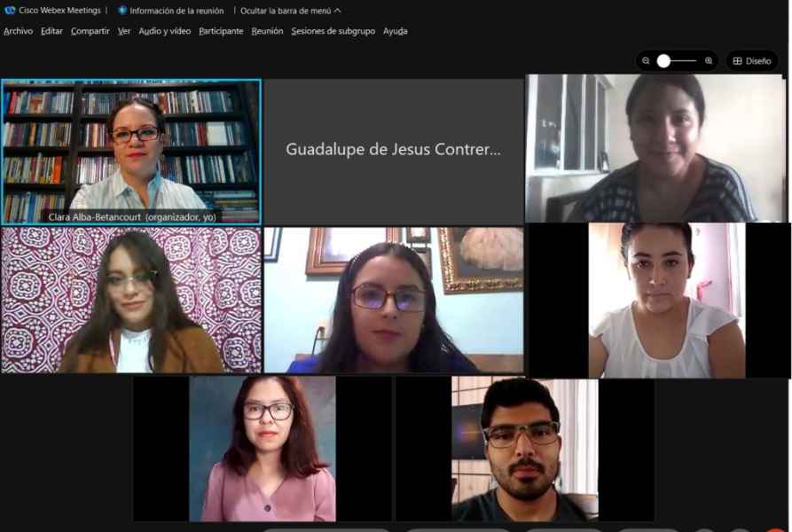
Task: Open the Archivo menu
Action: click(19, 31)
